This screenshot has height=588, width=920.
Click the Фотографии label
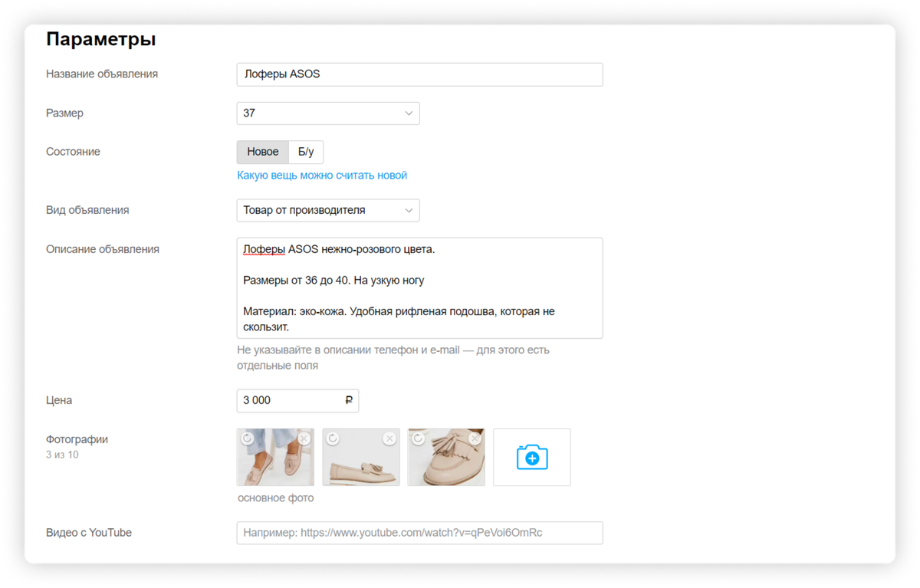pos(77,439)
